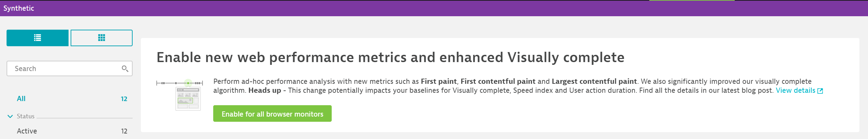
Task: Click the green dot on timeline graphic
Action: 188,83
